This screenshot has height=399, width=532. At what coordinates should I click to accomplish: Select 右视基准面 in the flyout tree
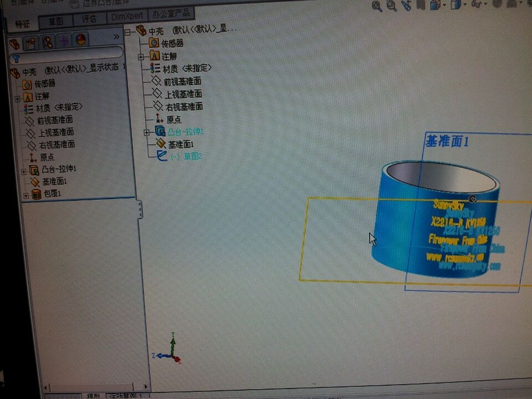[x=184, y=107]
